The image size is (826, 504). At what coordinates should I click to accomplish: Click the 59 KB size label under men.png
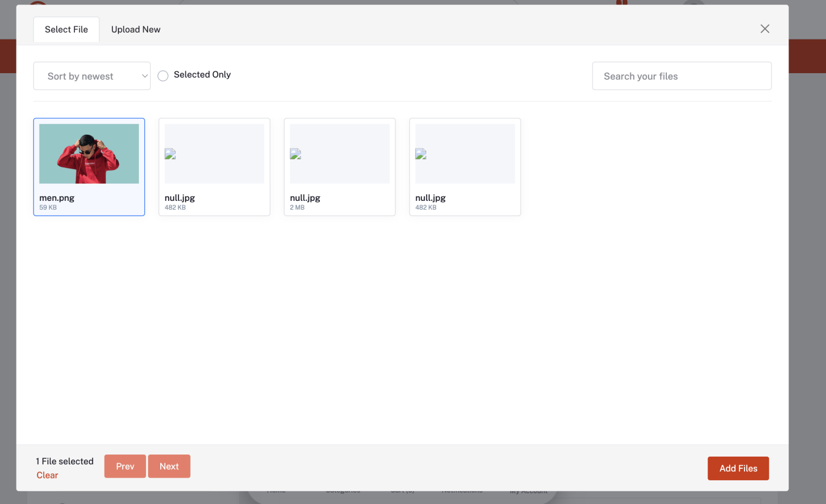click(x=48, y=207)
